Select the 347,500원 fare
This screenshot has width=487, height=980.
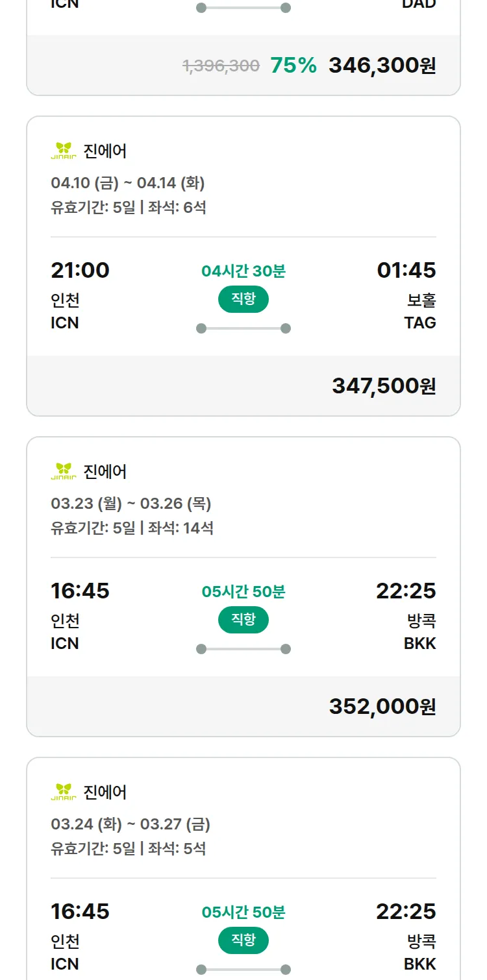click(x=384, y=386)
